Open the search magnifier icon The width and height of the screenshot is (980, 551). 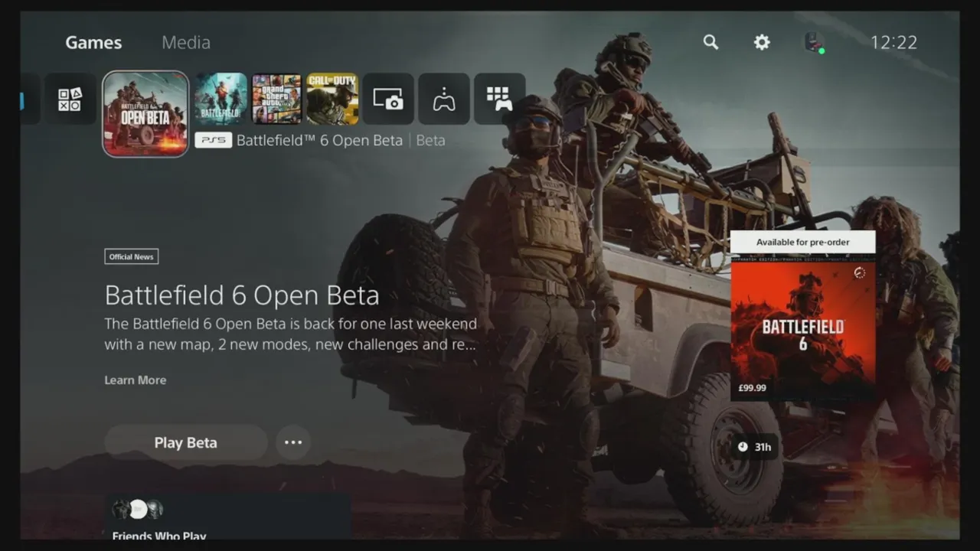710,42
